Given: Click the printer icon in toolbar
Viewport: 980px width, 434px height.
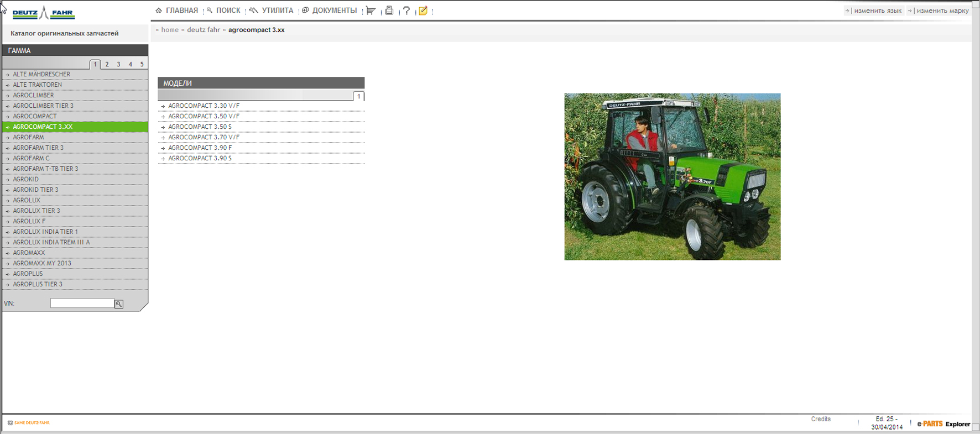Looking at the screenshot, I should tap(389, 11).
